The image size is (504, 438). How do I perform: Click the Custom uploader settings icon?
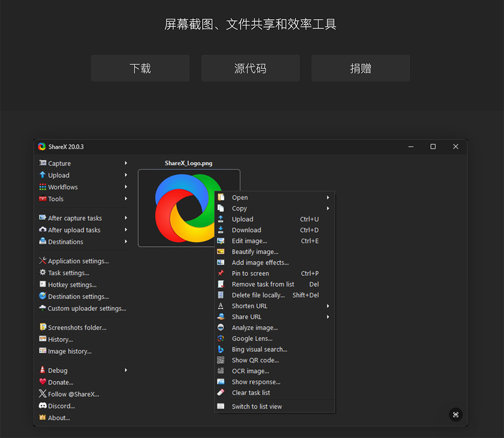click(x=42, y=308)
